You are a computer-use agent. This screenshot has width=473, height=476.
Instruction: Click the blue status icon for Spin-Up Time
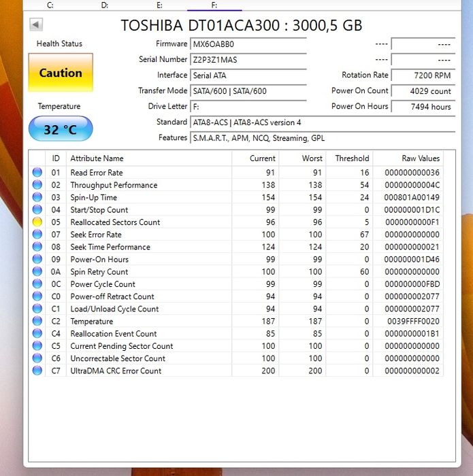pyautogui.click(x=37, y=197)
